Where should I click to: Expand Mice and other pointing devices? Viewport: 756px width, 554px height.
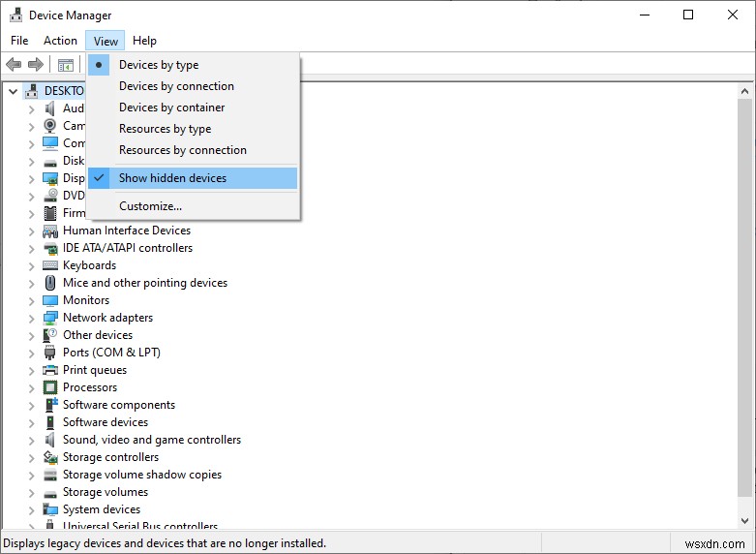pyautogui.click(x=31, y=284)
